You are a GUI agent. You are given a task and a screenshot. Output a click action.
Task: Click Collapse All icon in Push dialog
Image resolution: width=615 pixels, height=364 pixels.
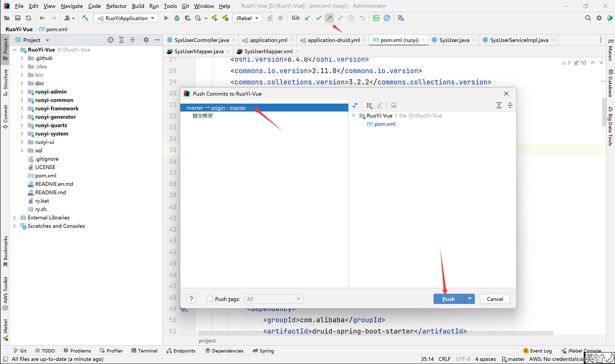pyautogui.click(x=510, y=106)
